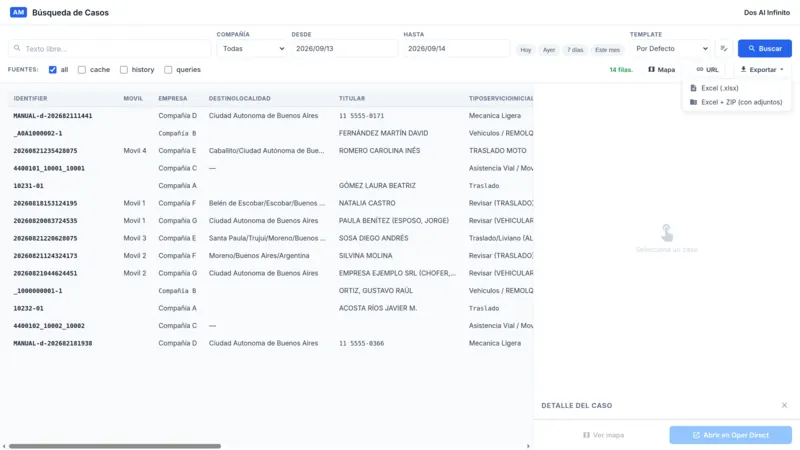
Task: Click the template edit icon beside Por Defecto
Action: click(x=723, y=48)
